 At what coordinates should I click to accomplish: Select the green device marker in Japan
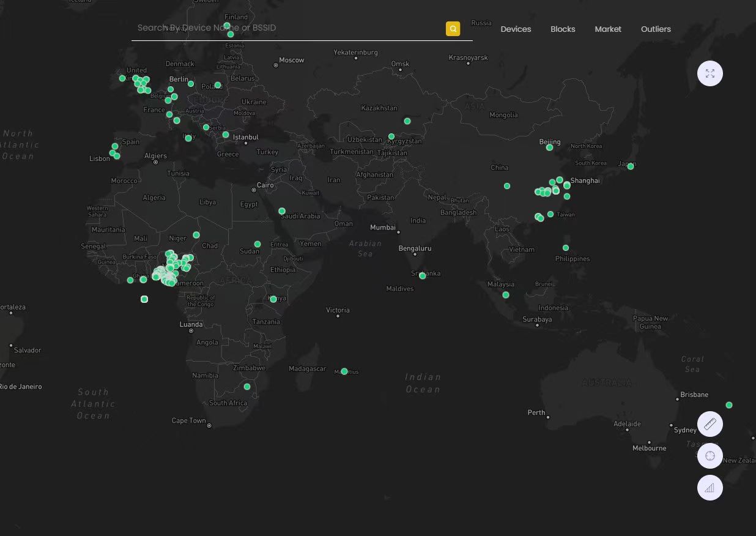tap(631, 166)
